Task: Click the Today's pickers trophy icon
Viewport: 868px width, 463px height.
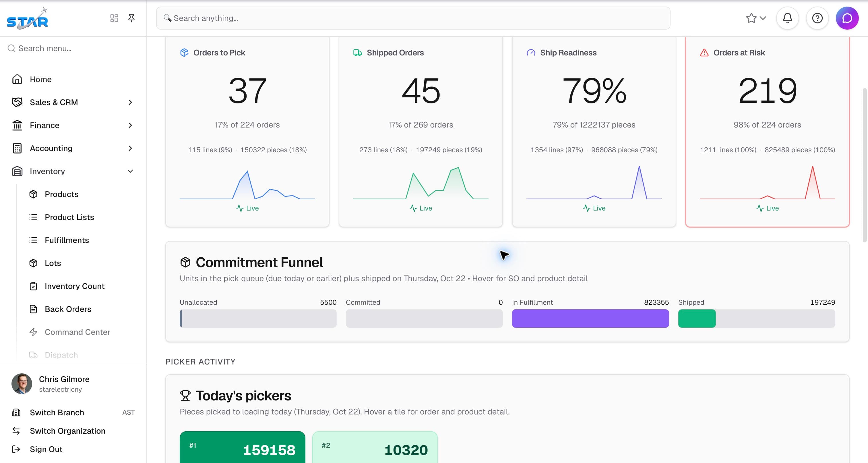Action: click(x=185, y=396)
